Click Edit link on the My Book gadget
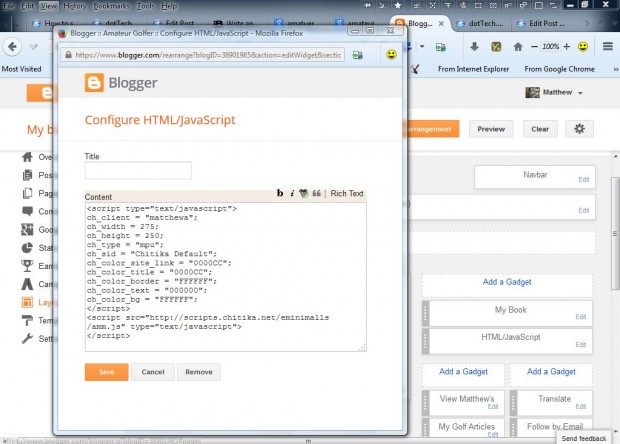Viewport: 620px width, 444px height. tap(580, 317)
